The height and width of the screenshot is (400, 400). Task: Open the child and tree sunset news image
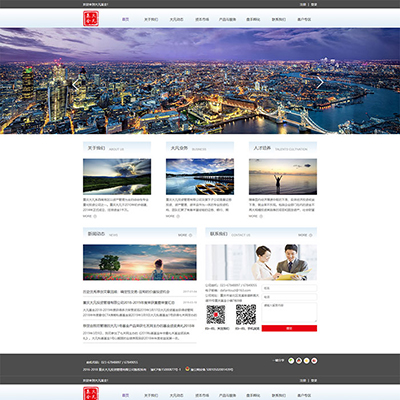[x=140, y=262]
